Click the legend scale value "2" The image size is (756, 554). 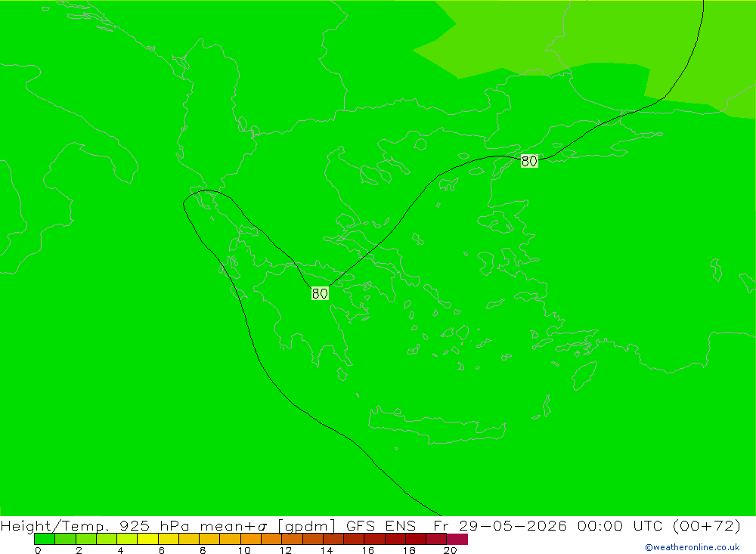tap(79, 550)
